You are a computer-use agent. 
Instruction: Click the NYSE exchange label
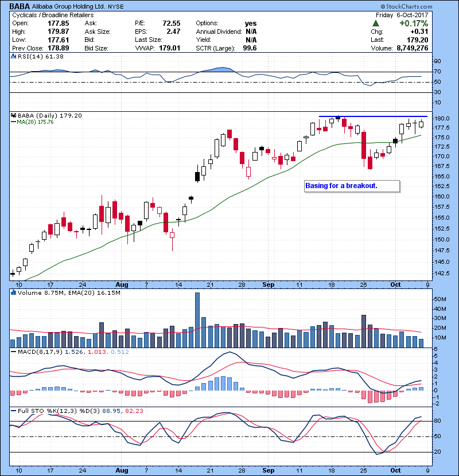click(116, 7)
